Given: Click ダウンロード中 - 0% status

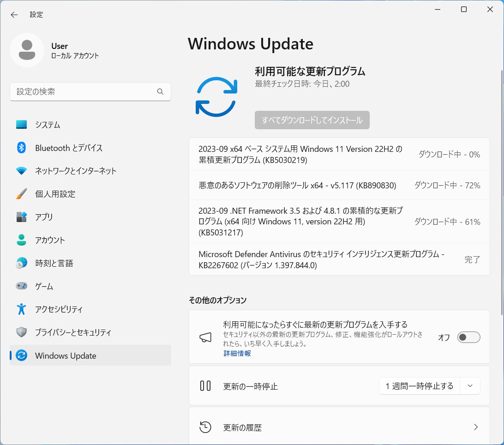Looking at the screenshot, I should click(450, 154).
